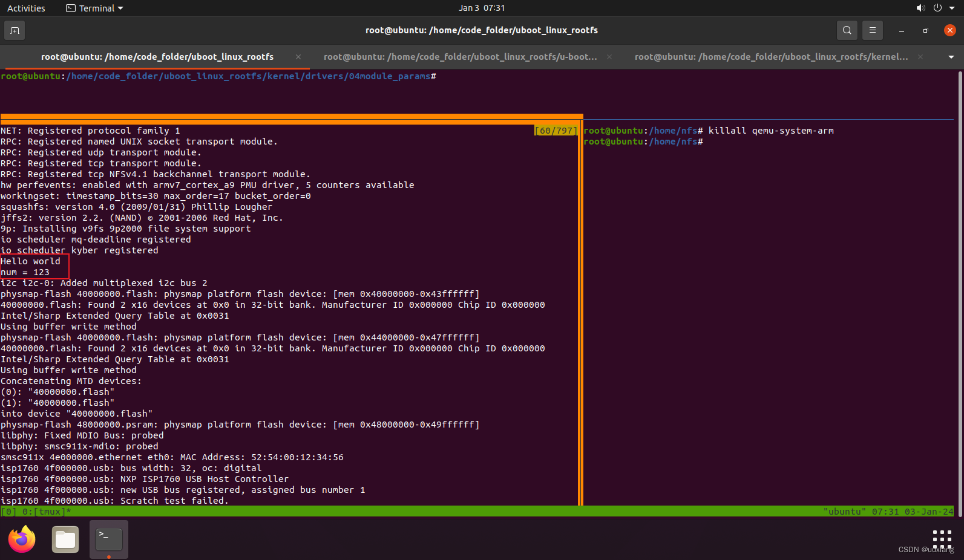The width and height of the screenshot is (964, 560).
Task: Click the 'killall qemu-system-arm' command
Action: (771, 131)
